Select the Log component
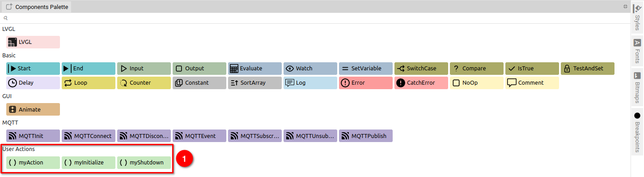Screen dimensions: 644x177 310,83
